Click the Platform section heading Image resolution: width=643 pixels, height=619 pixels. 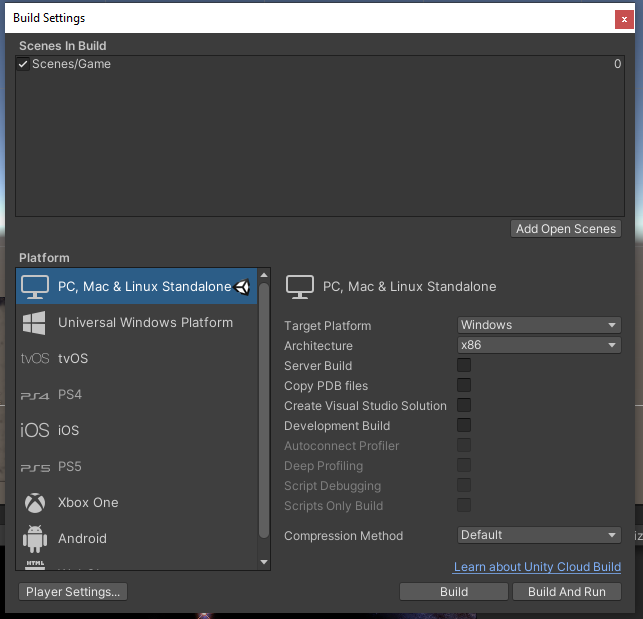[x=44, y=258]
